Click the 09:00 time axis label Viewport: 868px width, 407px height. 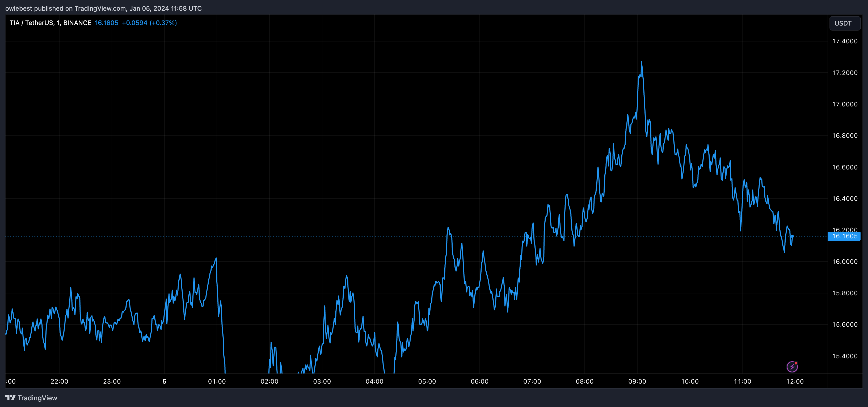[x=637, y=381]
